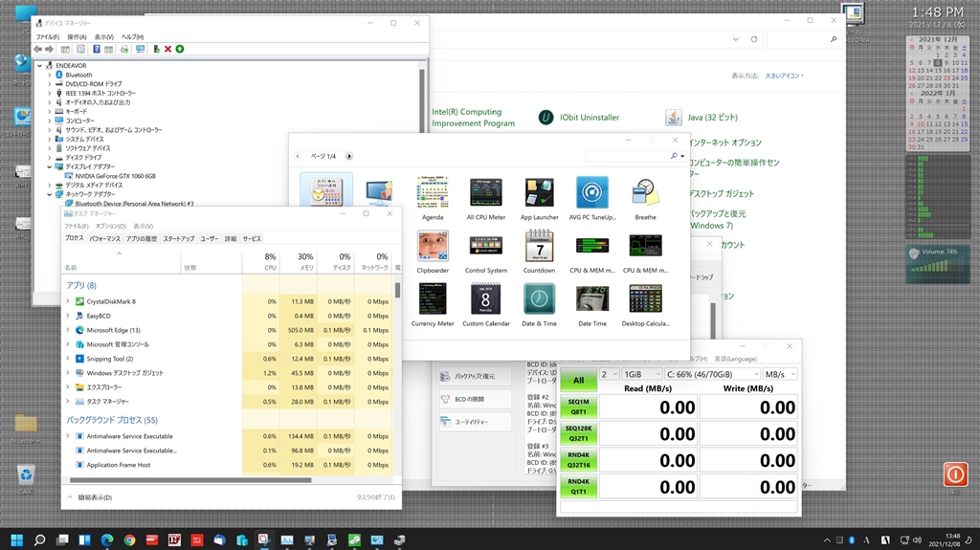Screen dimensions: 980x550
Task: Open デスクトップ ガジェット link in Control Panel
Action: [x=722, y=194]
